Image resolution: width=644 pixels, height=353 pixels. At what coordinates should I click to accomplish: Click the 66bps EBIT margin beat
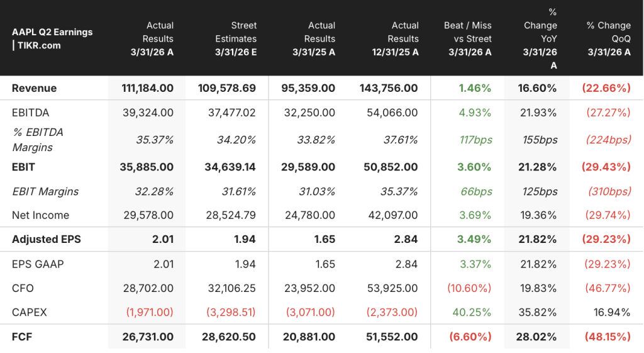(476, 191)
